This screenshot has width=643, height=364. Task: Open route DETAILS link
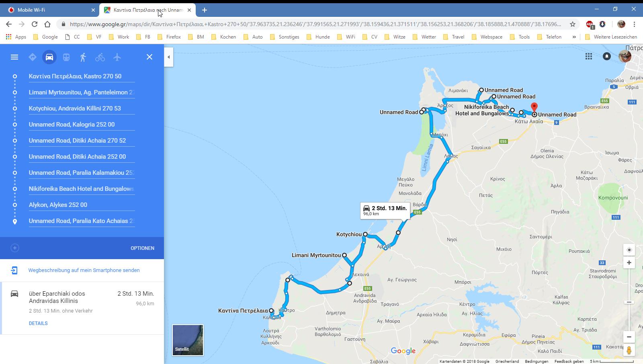(38, 323)
